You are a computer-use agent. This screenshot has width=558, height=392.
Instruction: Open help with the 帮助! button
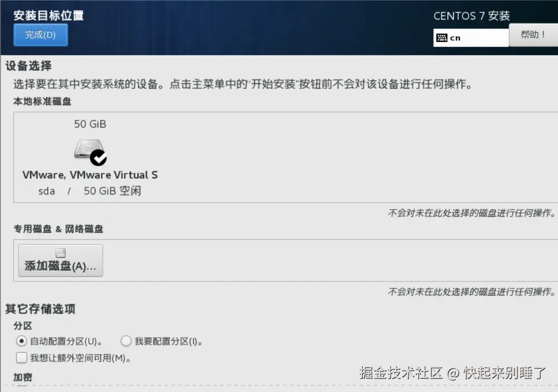[533, 35]
